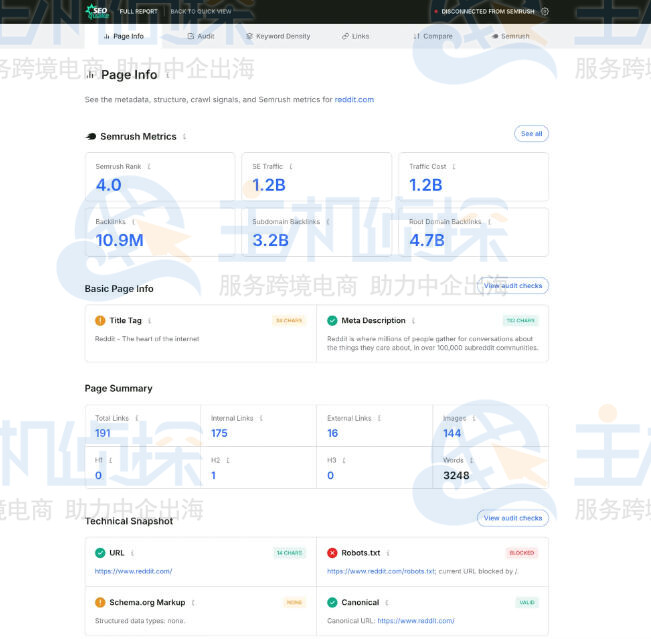The width and height of the screenshot is (651, 639).
Task: Click the Subdomain Backlinks info icon
Action: pos(328,222)
